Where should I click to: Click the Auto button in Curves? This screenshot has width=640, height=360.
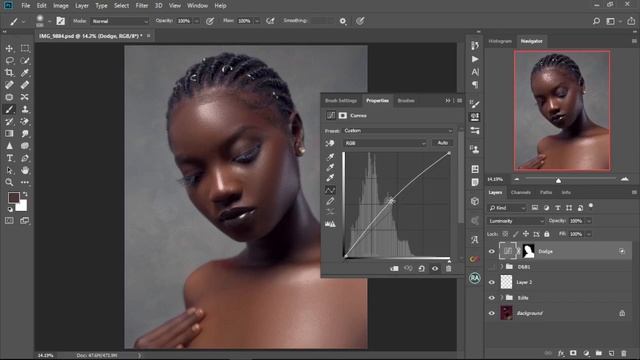[442, 143]
